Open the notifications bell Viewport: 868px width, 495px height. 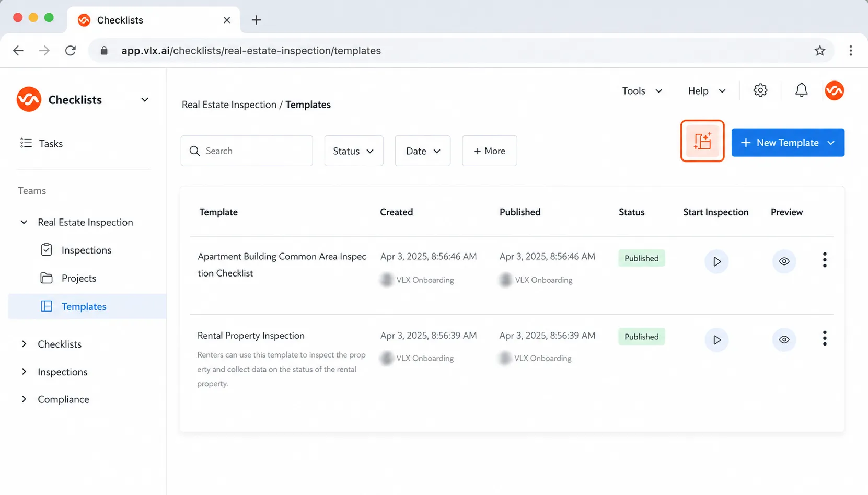801,90
